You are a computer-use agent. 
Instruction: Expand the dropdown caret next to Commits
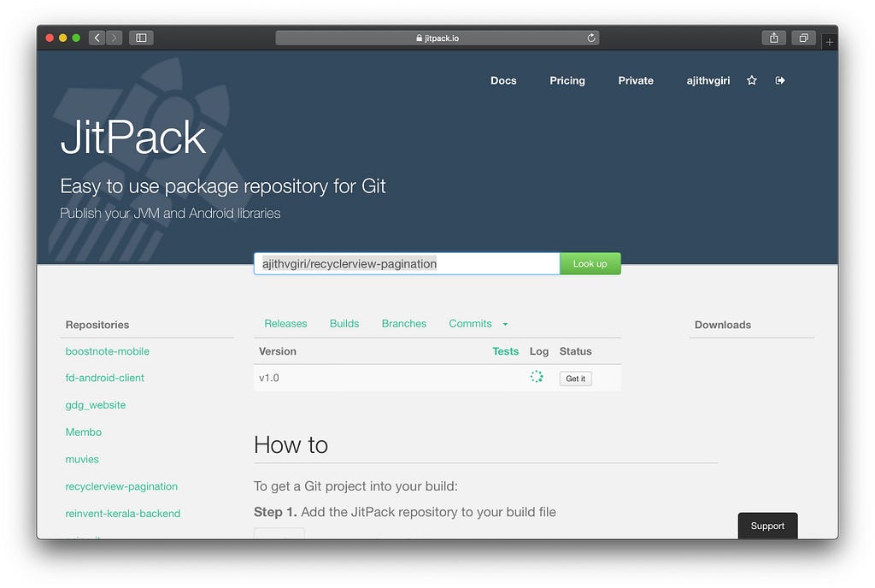tap(505, 324)
